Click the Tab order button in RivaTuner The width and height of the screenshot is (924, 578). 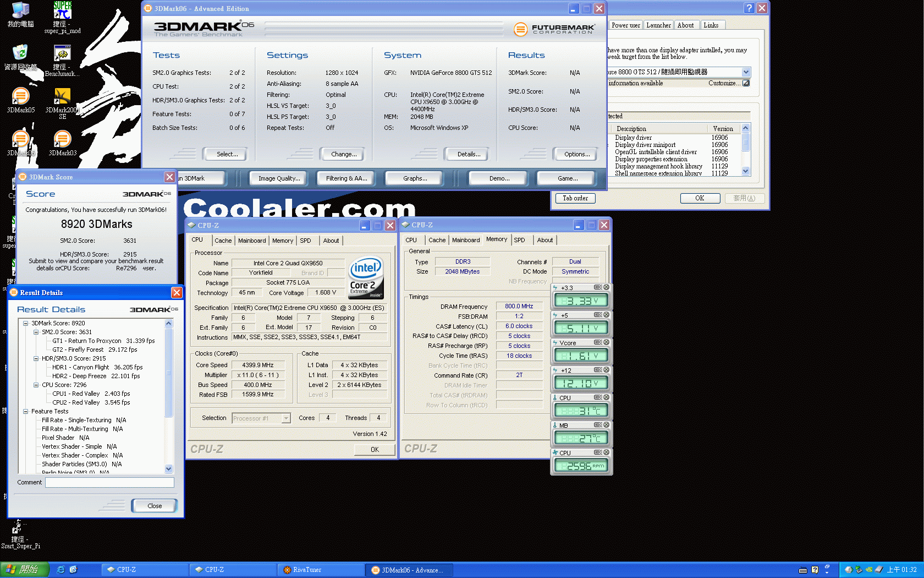[x=575, y=198]
